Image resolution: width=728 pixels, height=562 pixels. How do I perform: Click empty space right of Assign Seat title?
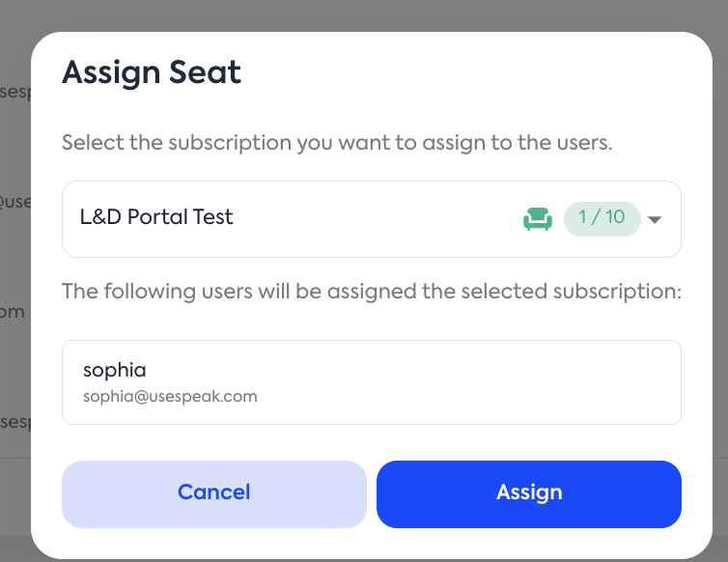pos(463,72)
